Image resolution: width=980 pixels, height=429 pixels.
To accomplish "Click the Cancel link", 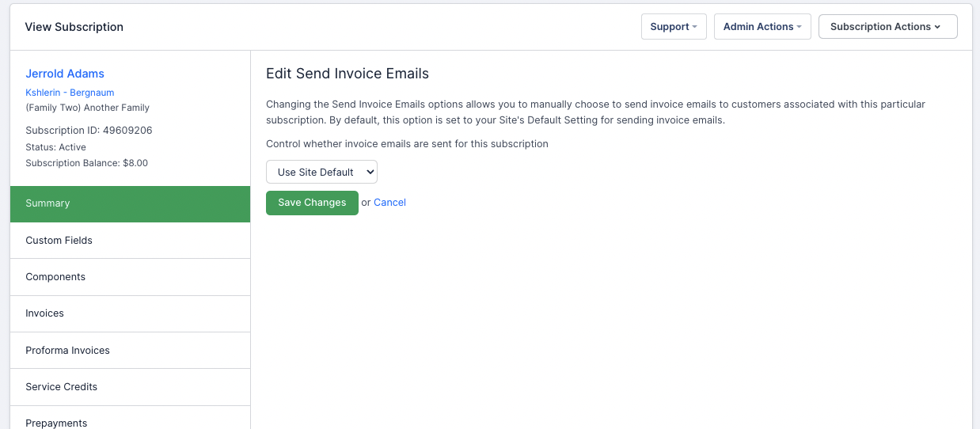I will [x=389, y=203].
